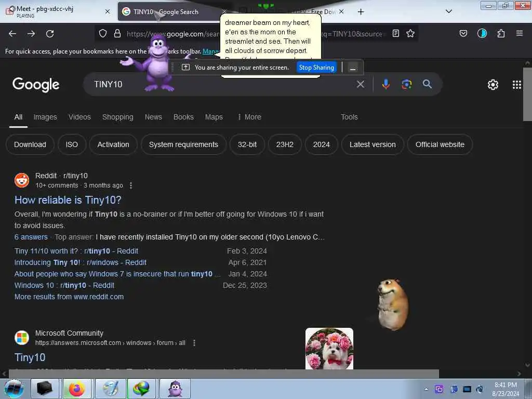This screenshot has width=532, height=399.
Task: View site info via padlock icon
Action: coord(117,33)
